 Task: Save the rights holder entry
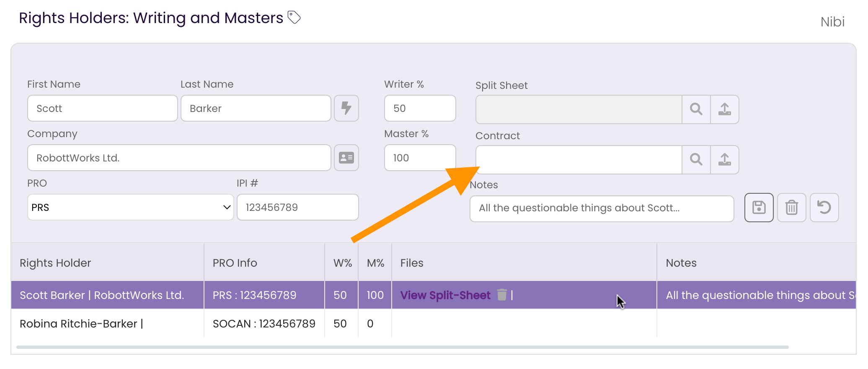coord(759,207)
